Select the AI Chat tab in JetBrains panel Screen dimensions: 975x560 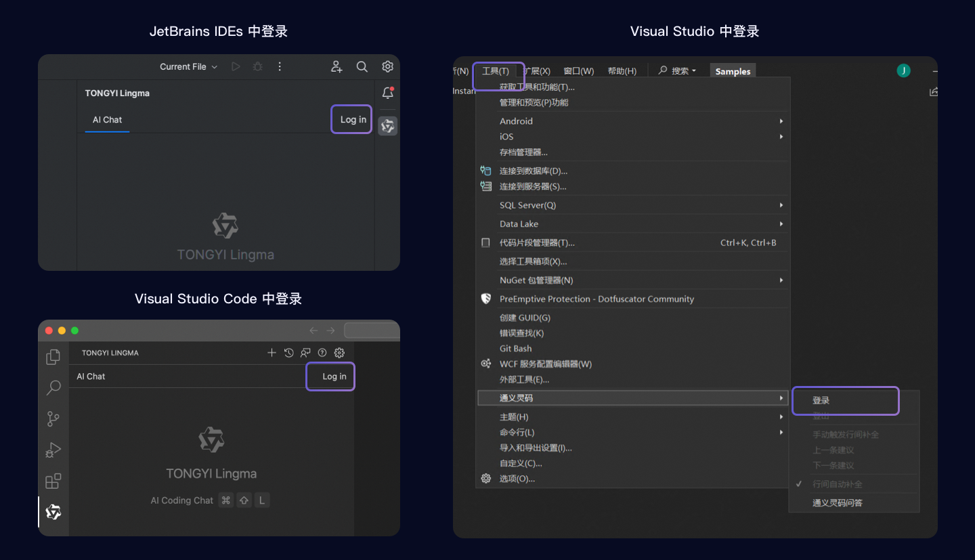coord(108,120)
